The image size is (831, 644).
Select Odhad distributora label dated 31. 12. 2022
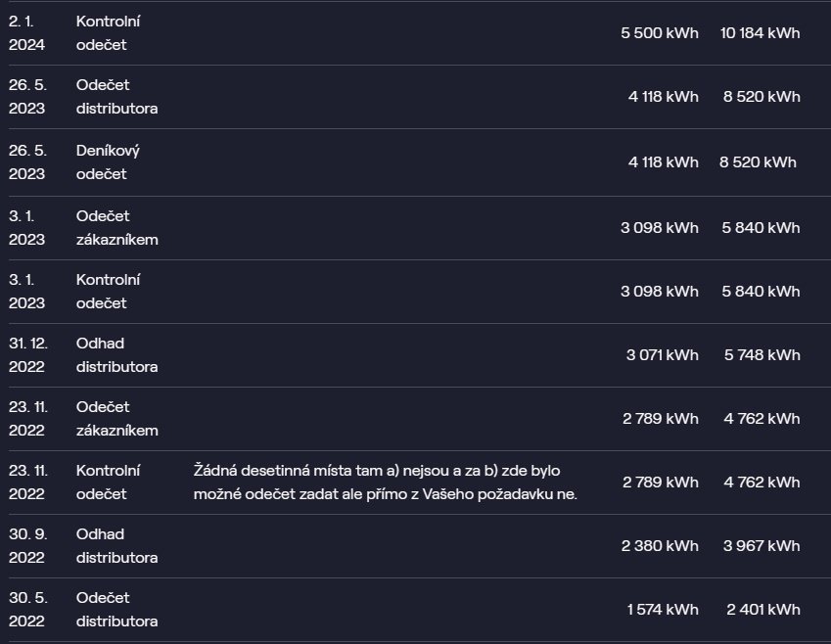[x=116, y=355]
